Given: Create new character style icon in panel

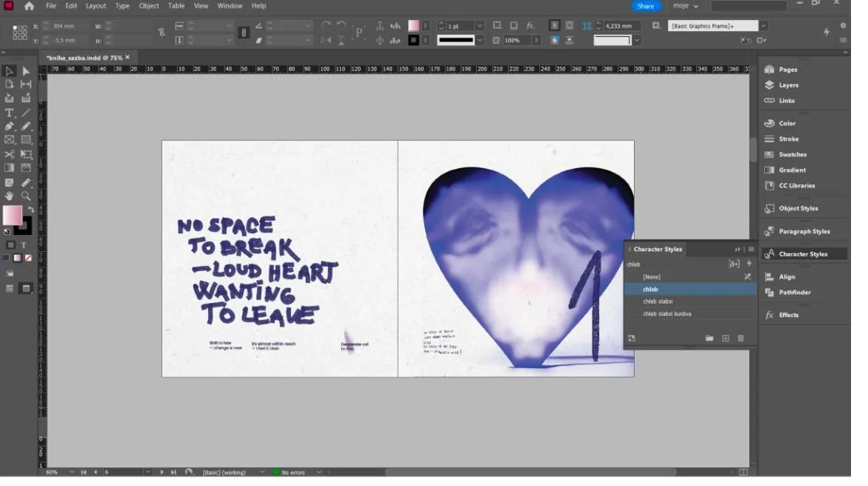Looking at the screenshot, I should [x=725, y=339].
